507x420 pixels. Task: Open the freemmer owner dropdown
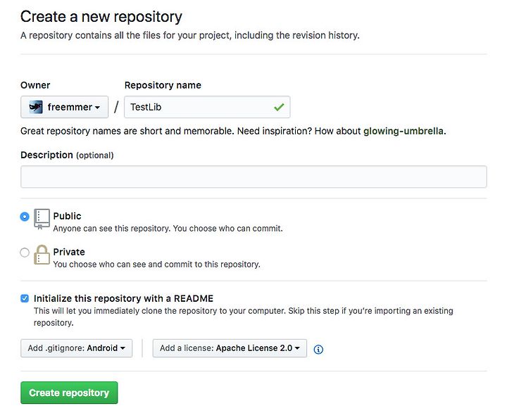(x=64, y=107)
